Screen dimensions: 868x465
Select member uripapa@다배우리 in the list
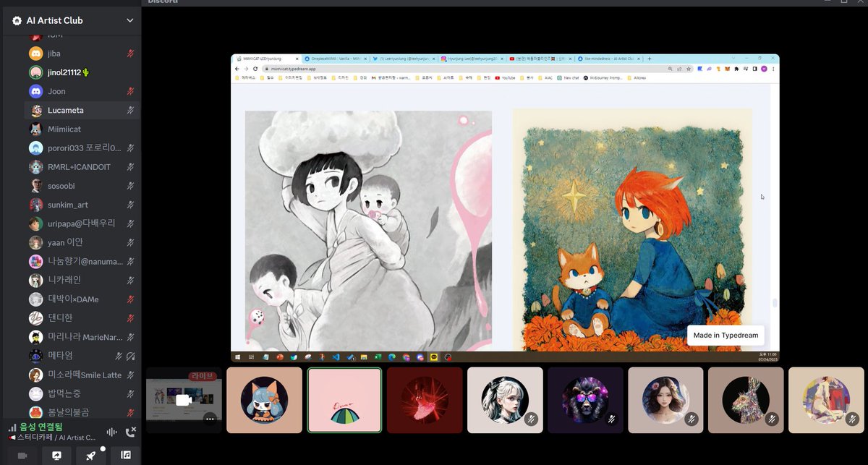pyautogui.click(x=83, y=223)
